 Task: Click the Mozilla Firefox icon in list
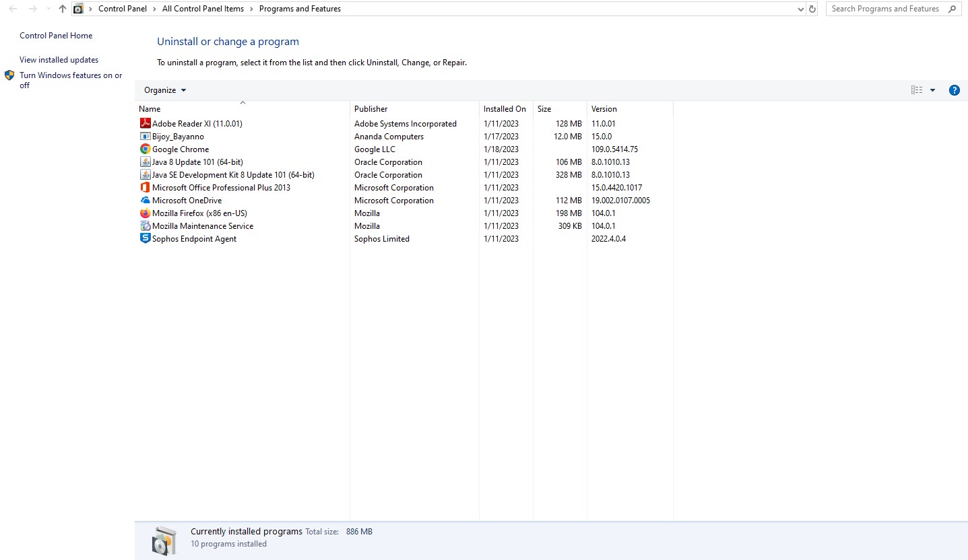[145, 213]
